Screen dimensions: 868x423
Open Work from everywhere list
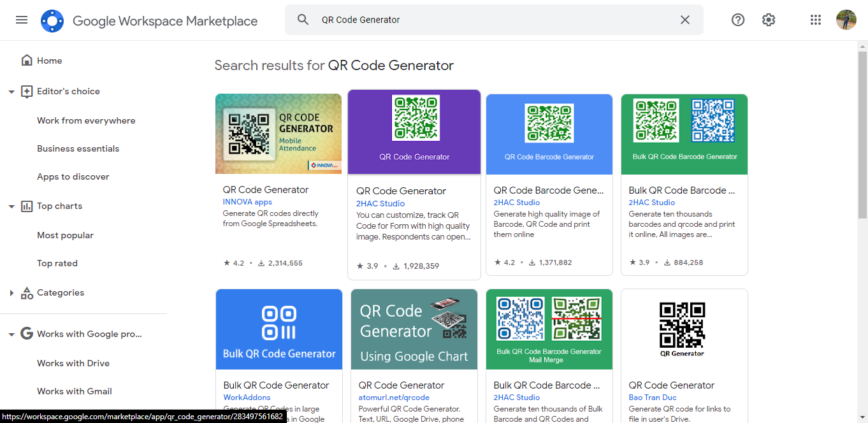pyautogui.click(x=86, y=120)
